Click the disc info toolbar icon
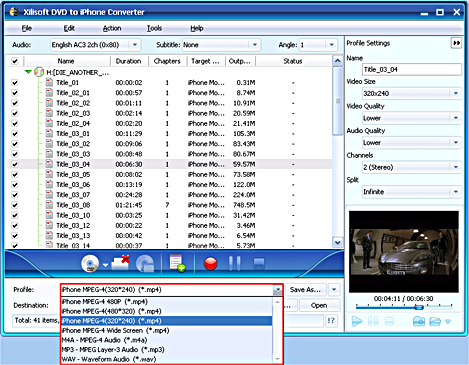This screenshot has width=469, height=365. pos(145,264)
